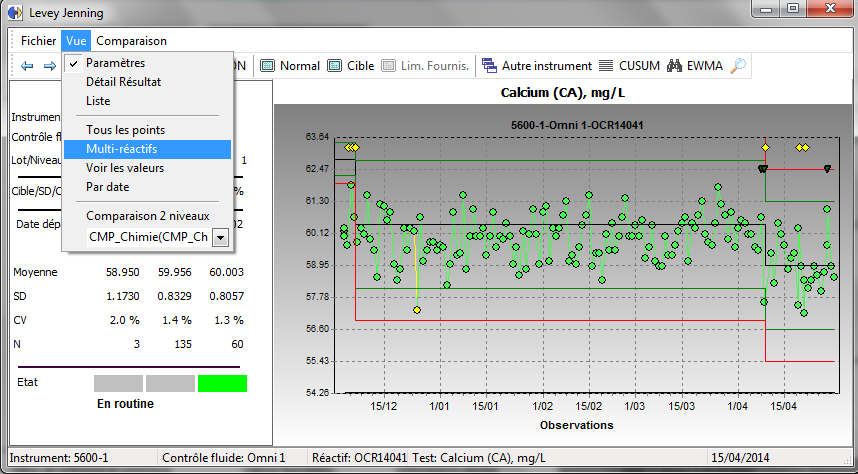Click the 'En routine' status label
Viewport: 858px width, 474px height.
(125, 404)
